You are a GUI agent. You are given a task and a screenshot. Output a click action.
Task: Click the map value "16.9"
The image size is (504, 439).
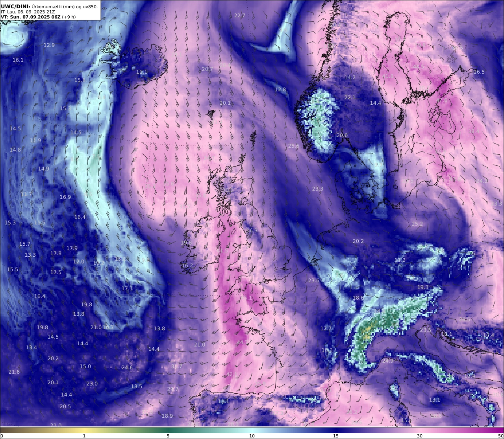point(65,197)
